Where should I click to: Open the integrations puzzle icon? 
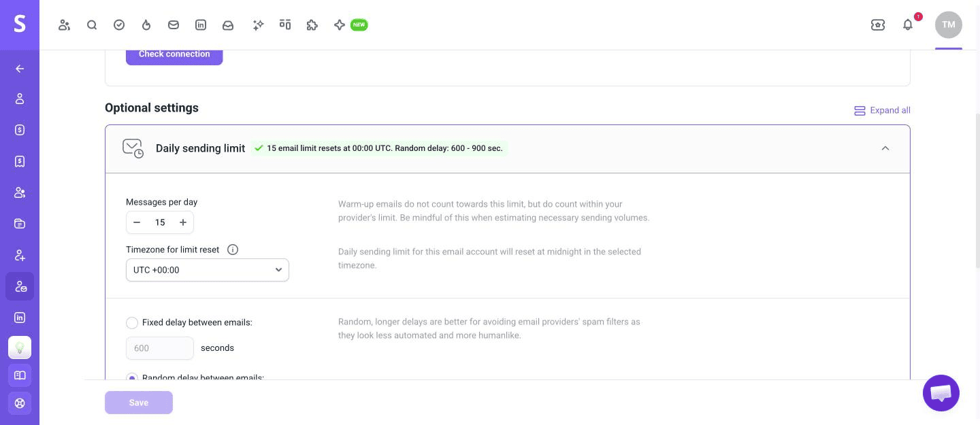click(x=312, y=25)
